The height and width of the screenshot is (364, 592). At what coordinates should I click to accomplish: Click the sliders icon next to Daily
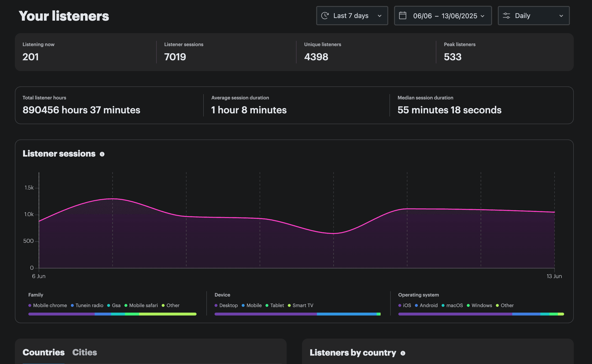pos(506,16)
